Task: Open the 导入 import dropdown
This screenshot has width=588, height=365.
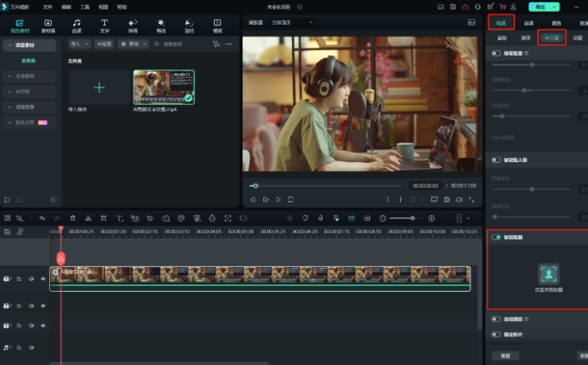Action: (78, 45)
